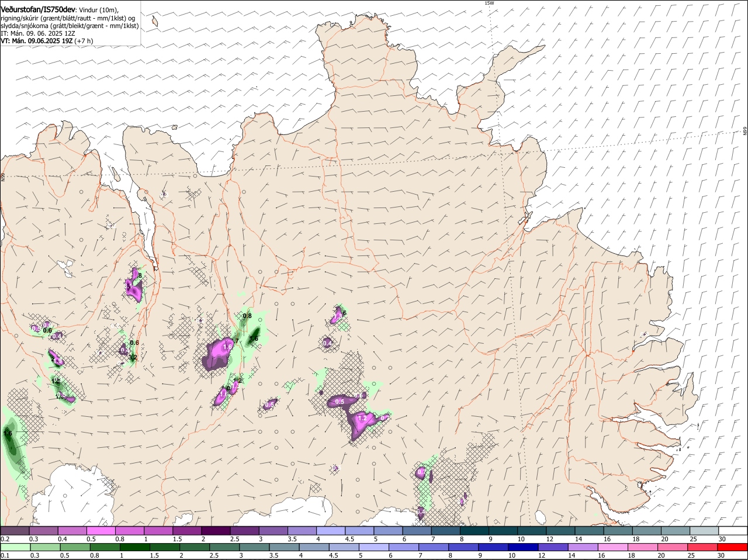Click the "1.6" value on the far-west green rain band
This screenshot has height=560, width=748.
(8, 433)
